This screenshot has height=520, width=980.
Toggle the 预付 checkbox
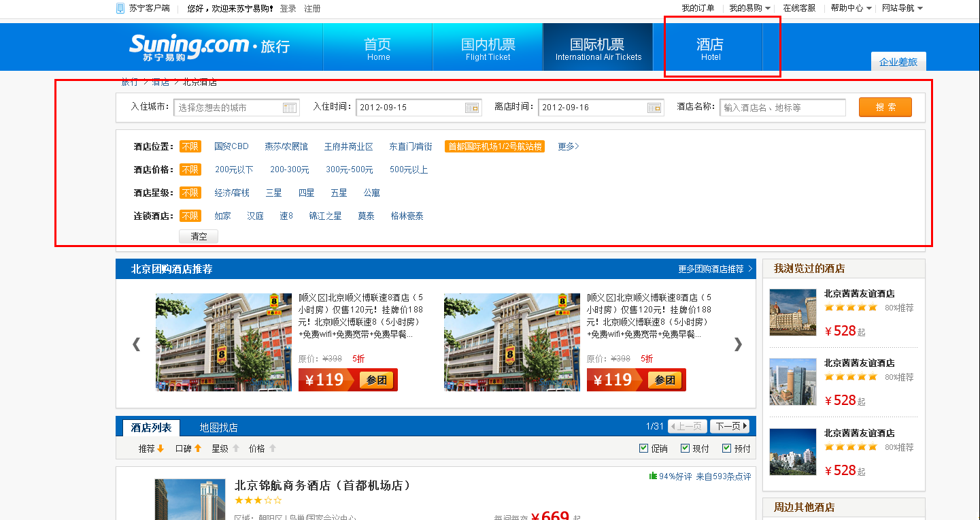click(726, 448)
